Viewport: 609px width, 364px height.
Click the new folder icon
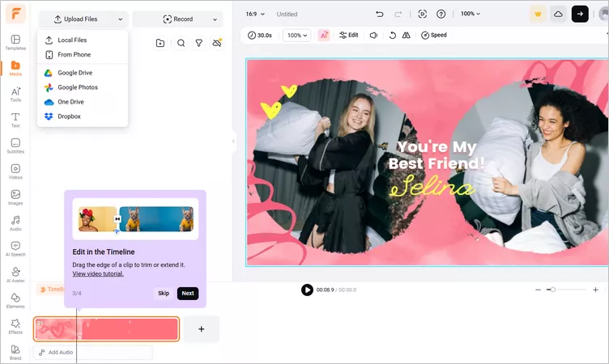point(160,43)
